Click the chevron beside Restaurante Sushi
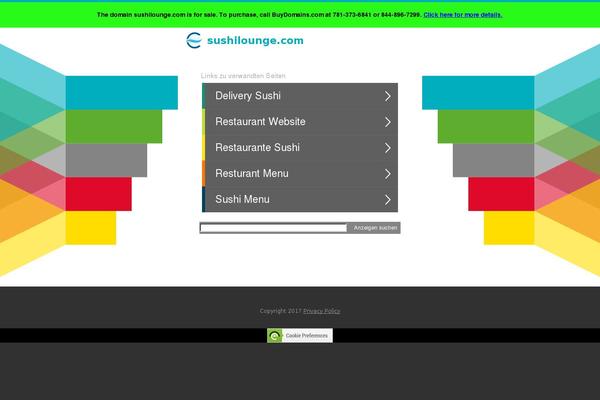This screenshot has width=600, height=400. click(x=388, y=148)
